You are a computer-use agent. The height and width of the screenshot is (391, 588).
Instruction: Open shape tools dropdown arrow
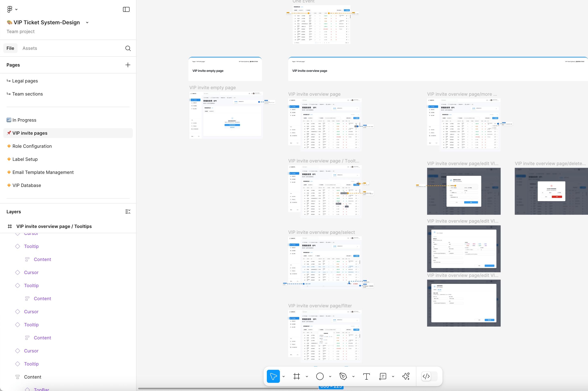click(330, 377)
